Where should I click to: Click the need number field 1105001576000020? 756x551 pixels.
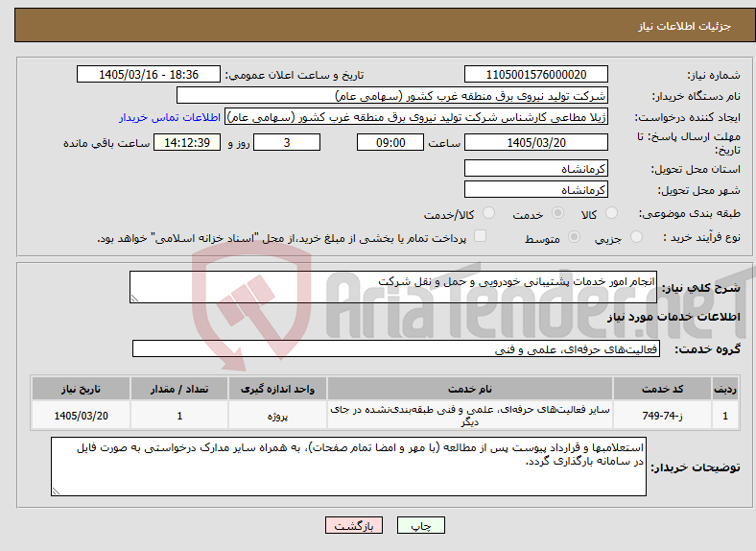[x=535, y=75]
